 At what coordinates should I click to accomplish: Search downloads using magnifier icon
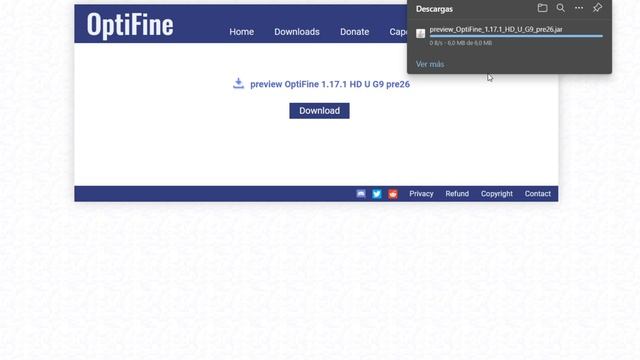(561, 8)
